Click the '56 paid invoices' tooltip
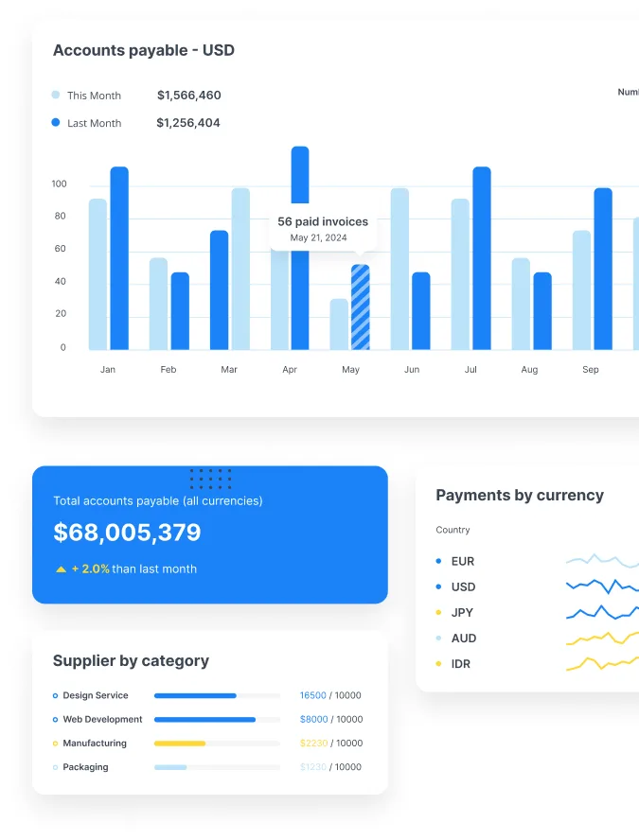This screenshot has width=639, height=840. tap(323, 230)
